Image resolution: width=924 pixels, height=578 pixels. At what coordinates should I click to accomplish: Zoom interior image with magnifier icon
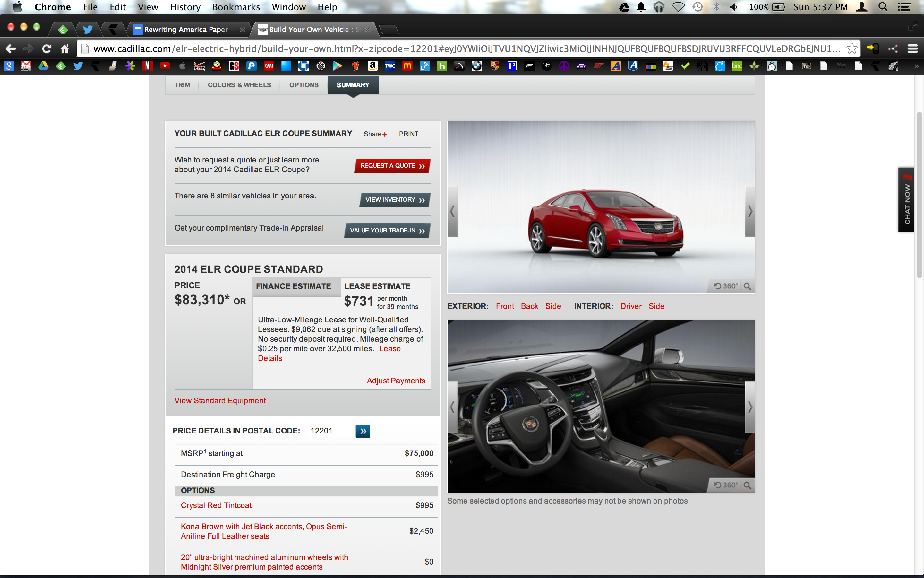tap(747, 485)
